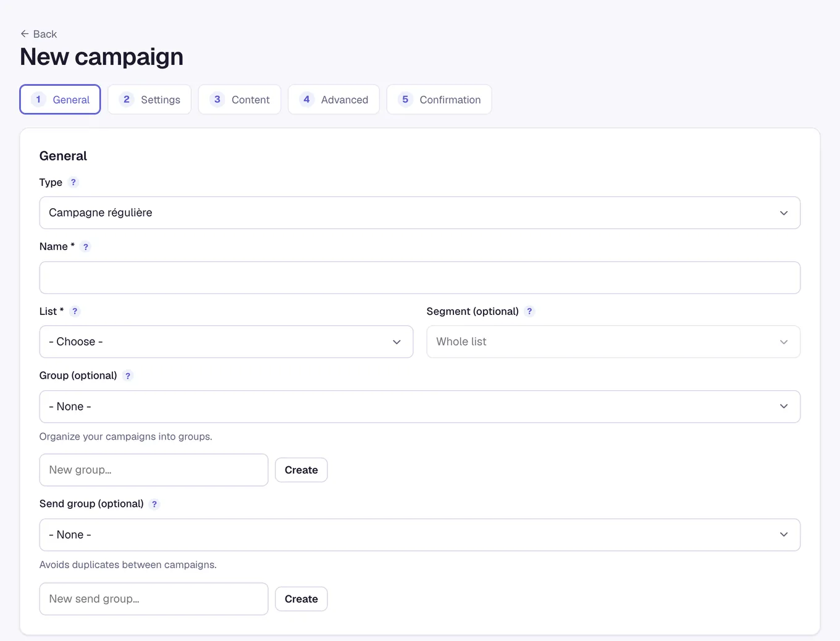Open the List dropdown showing Choose

point(226,341)
